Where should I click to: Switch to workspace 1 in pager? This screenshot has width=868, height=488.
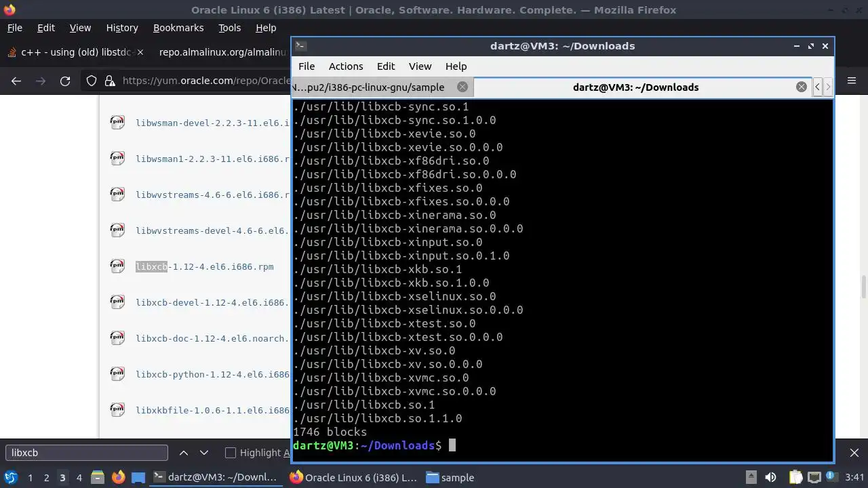[x=30, y=477]
